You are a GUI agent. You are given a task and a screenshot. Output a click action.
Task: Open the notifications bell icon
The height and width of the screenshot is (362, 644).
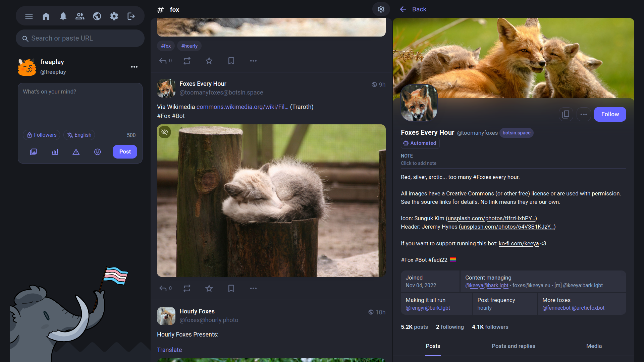[x=63, y=16]
